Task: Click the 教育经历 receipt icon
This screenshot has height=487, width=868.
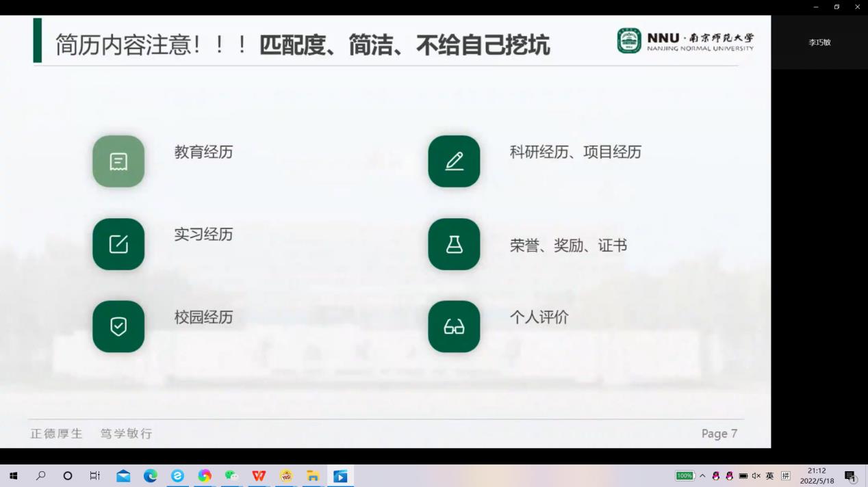Action: [x=118, y=161]
